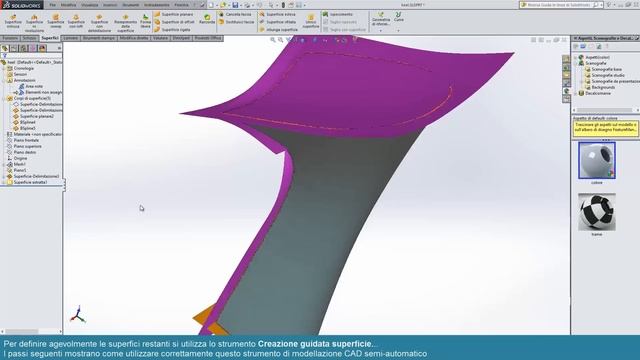
Task: Open the Finestra menu
Action: 182,5
